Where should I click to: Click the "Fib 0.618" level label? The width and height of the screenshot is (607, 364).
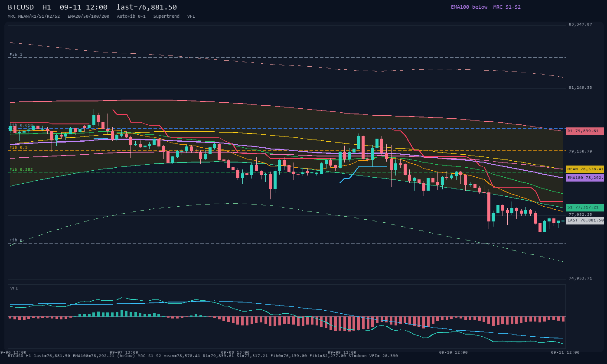tap(21, 125)
